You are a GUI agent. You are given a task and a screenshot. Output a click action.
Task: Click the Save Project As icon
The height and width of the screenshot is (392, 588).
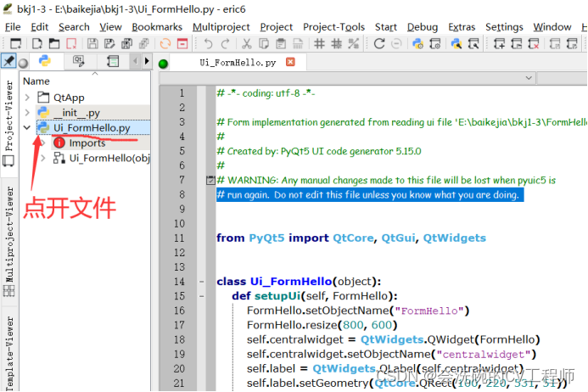[572, 43]
